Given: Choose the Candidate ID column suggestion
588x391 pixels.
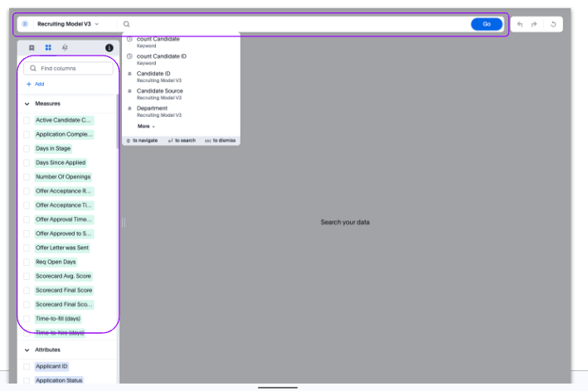Looking at the screenshot, I should pos(181,76).
